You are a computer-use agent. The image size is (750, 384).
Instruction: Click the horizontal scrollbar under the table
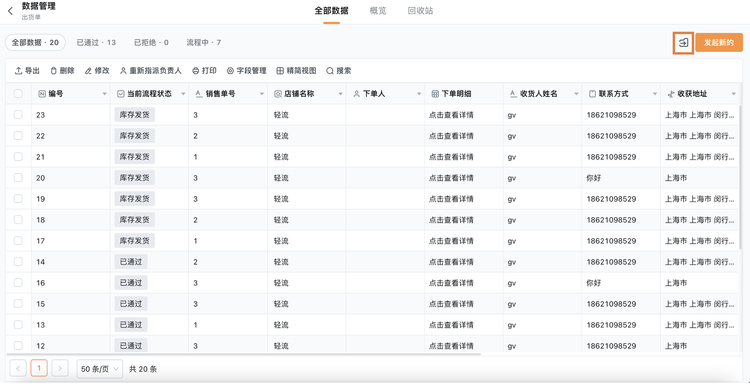coord(244,354)
